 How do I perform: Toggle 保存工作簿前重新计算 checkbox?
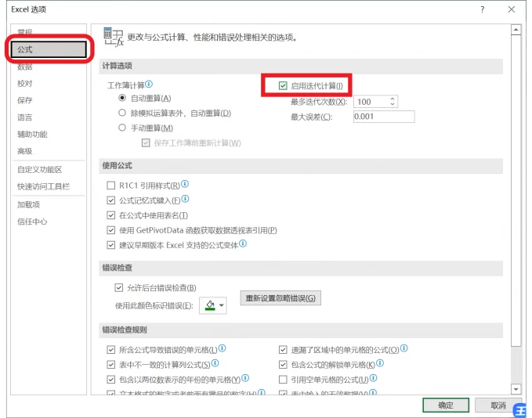click(146, 142)
